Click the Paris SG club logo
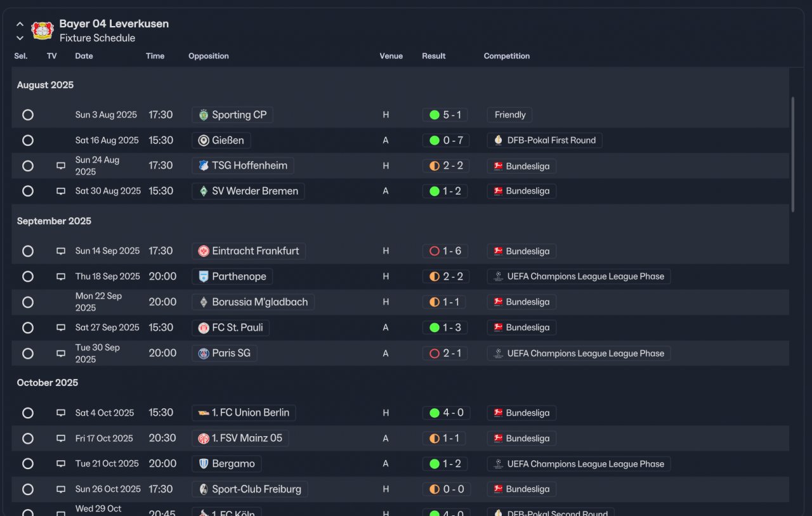 click(204, 353)
